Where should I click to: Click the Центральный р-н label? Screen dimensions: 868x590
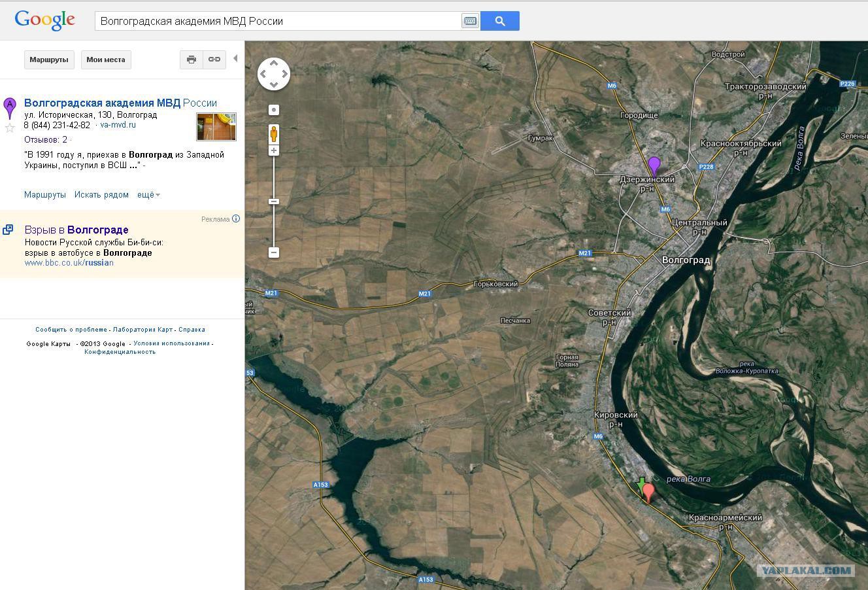tap(699, 227)
